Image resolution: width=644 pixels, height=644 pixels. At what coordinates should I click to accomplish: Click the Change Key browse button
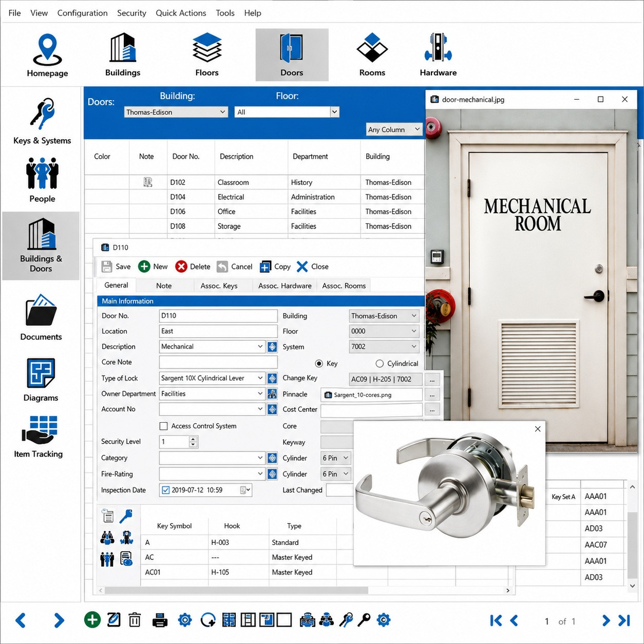tap(432, 380)
